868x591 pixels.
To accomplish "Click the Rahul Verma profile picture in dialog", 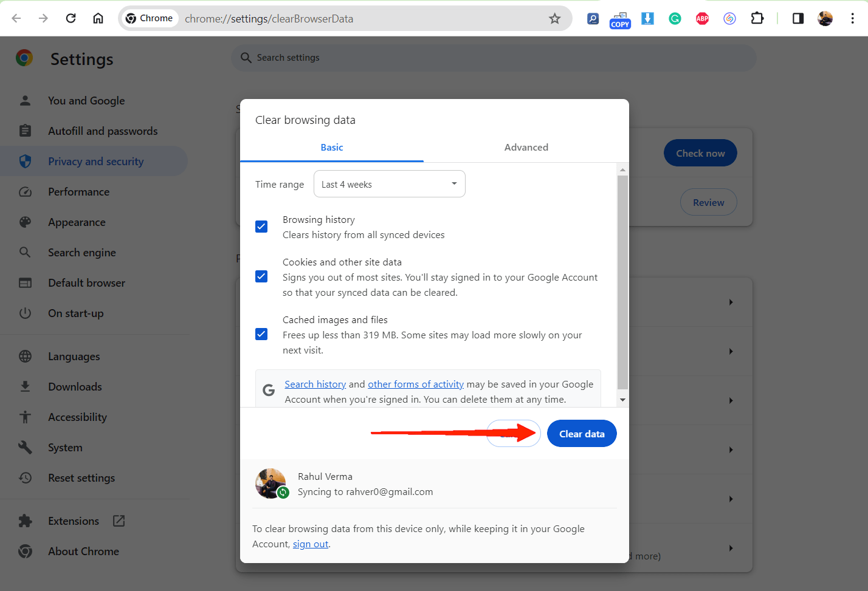I will 271,483.
